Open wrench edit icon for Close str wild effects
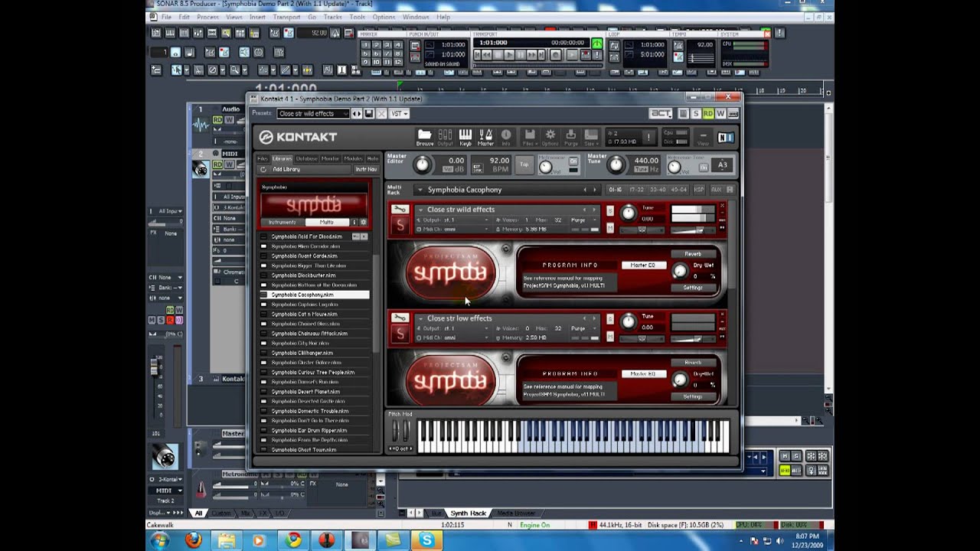 click(399, 209)
